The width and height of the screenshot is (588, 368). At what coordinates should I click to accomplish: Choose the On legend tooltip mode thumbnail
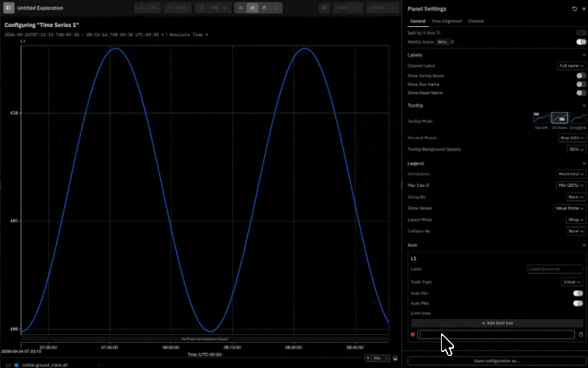[578, 118]
